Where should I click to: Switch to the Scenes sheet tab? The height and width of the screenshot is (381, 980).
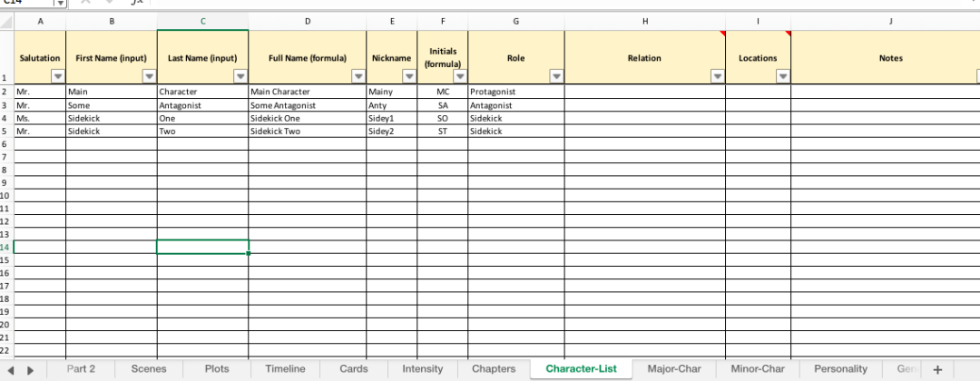[149, 368]
